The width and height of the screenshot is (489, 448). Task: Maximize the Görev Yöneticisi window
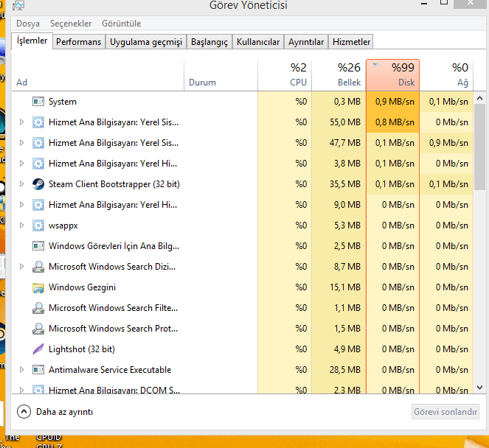tap(444, 2)
